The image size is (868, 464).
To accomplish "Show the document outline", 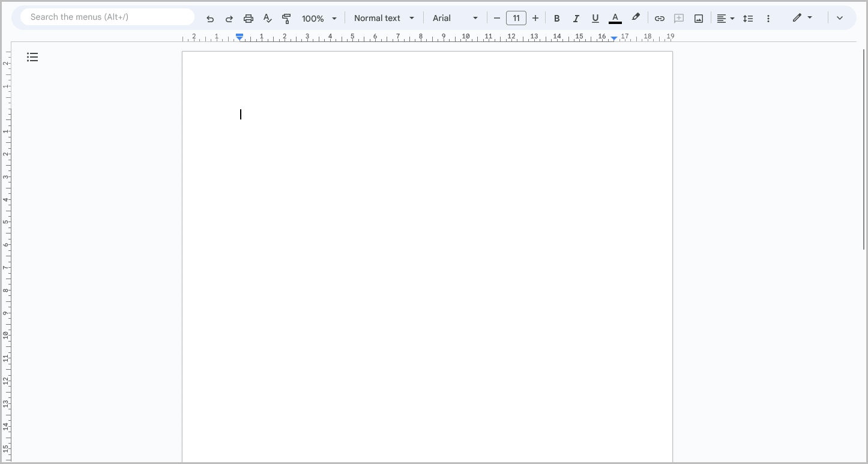I will tap(32, 57).
